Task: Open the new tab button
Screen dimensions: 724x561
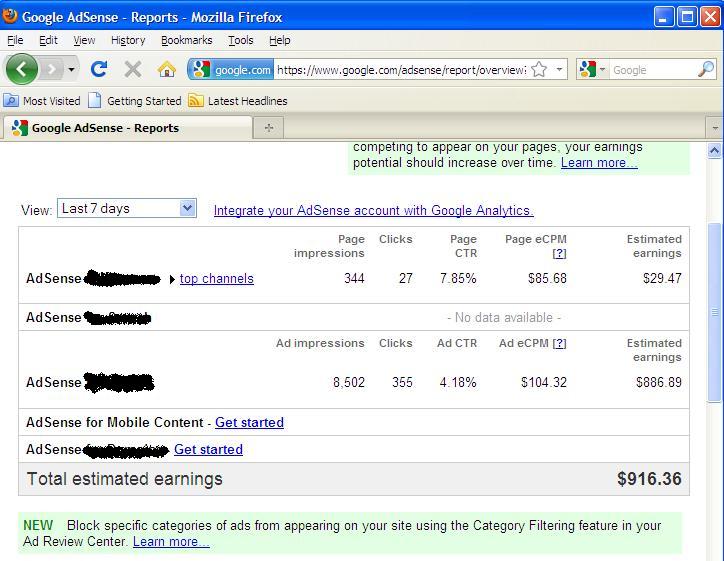Action: coord(268,127)
